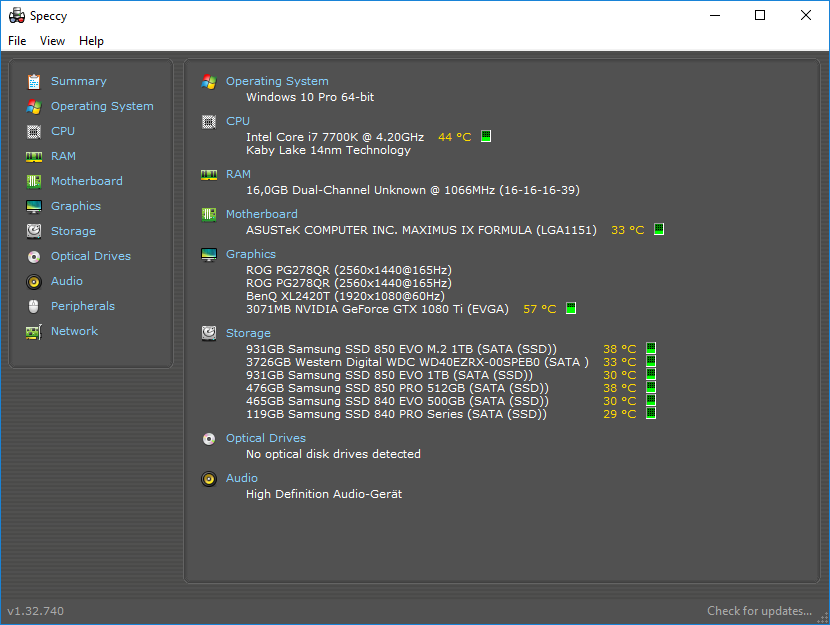
Task: Click the Audio speaker icon in sidebar
Action: tap(34, 282)
